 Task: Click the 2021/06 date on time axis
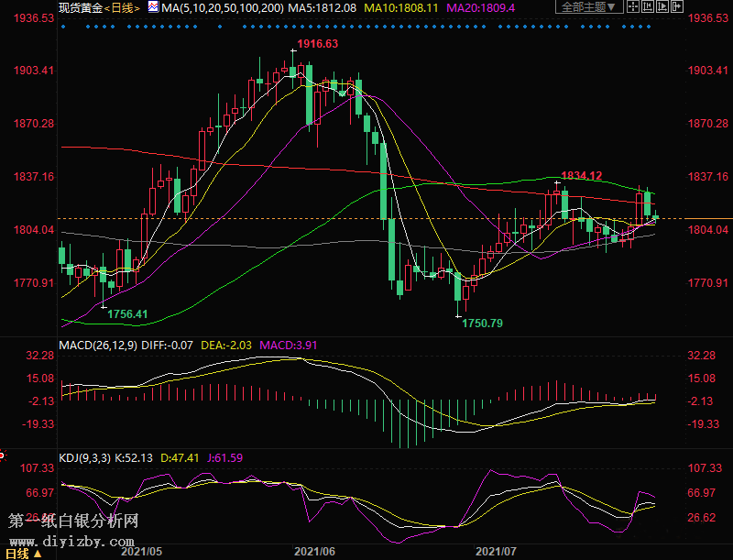pos(316,552)
